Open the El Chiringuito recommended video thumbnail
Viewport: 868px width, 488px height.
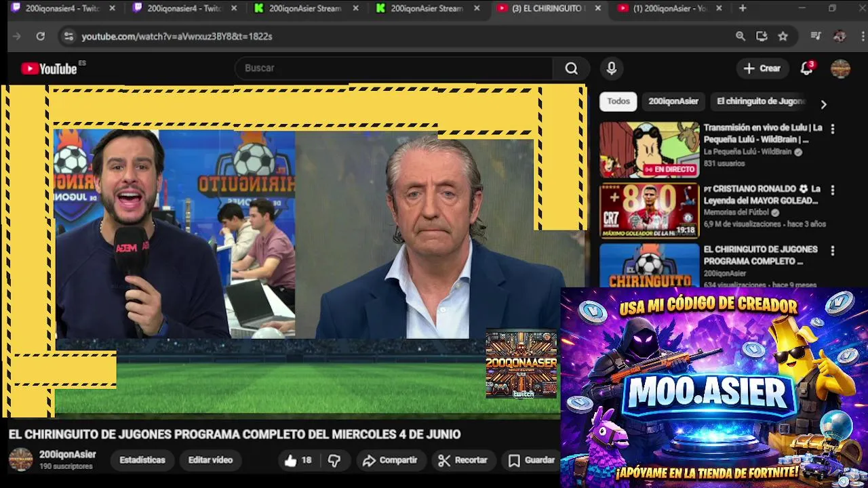coord(649,265)
